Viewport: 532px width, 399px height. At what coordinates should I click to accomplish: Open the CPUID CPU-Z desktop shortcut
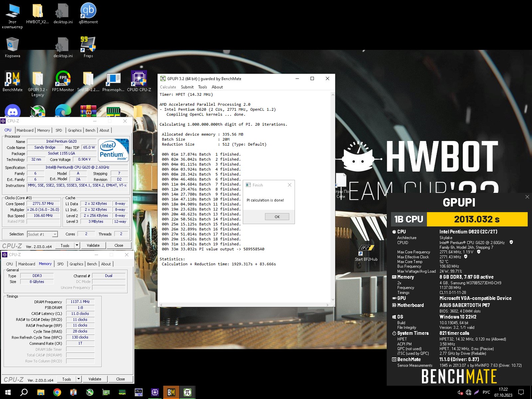[139, 81]
